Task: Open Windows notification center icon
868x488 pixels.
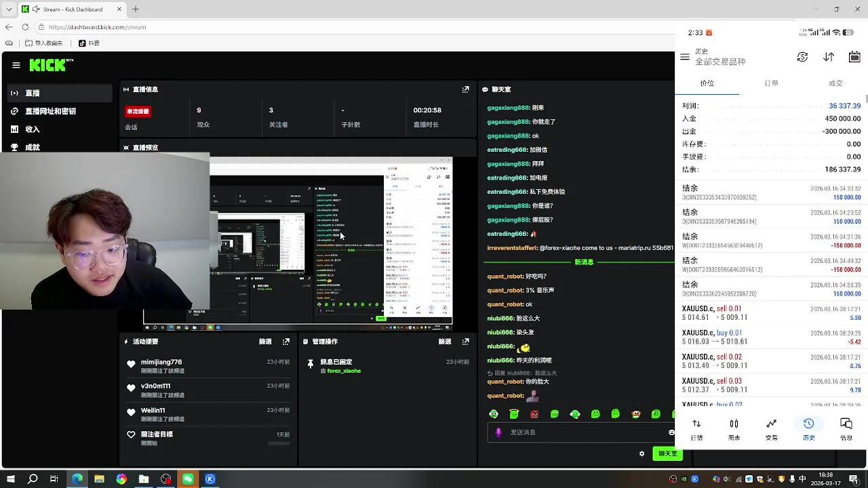Action: (x=855, y=479)
